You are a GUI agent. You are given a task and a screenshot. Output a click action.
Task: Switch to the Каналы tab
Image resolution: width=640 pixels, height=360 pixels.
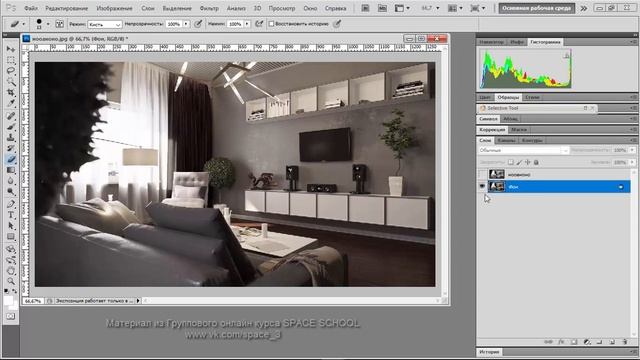pyautogui.click(x=506, y=140)
